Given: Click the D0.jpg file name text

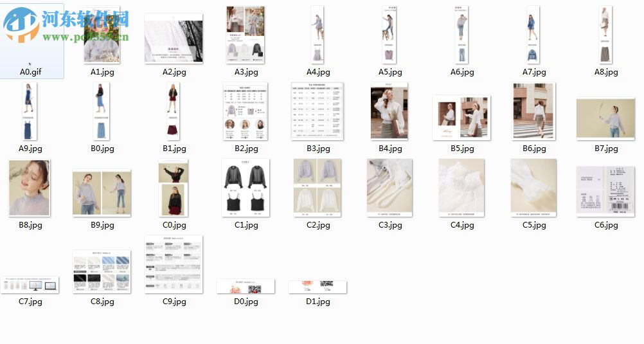Looking at the screenshot, I should point(246,302).
